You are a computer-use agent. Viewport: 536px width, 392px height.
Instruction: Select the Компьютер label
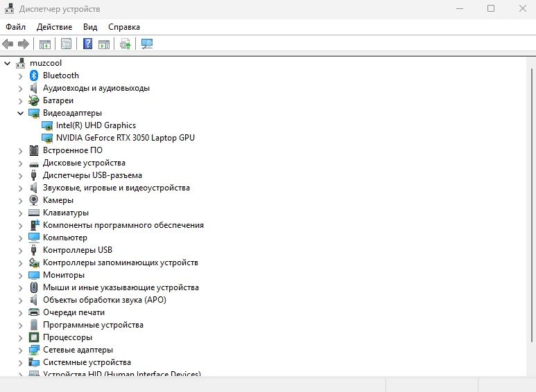(65, 238)
